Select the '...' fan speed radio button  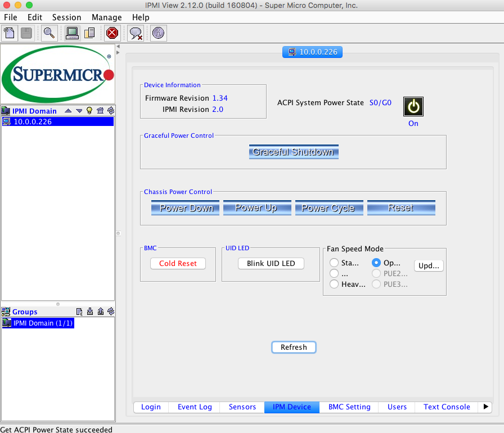click(x=334, y=274)
